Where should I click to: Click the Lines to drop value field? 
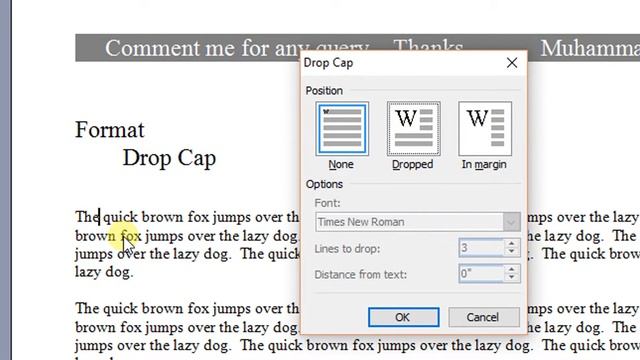[481, 248]
